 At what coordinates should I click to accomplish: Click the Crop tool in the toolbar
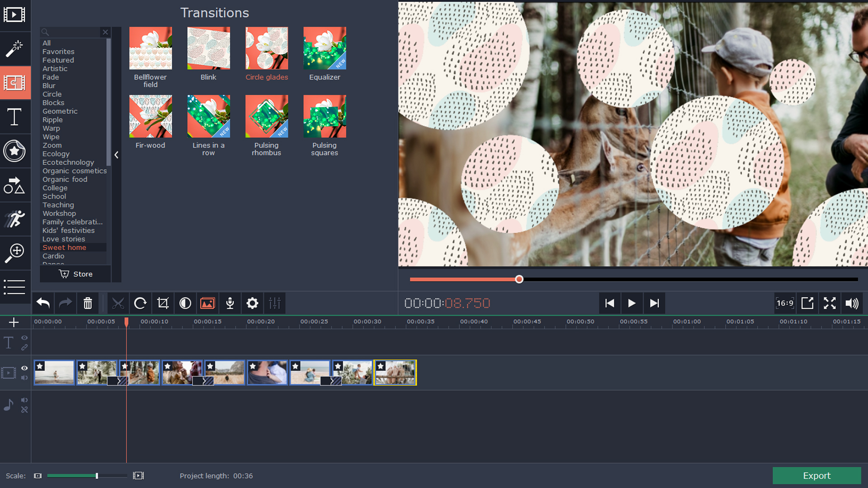[x=163, y=303]
